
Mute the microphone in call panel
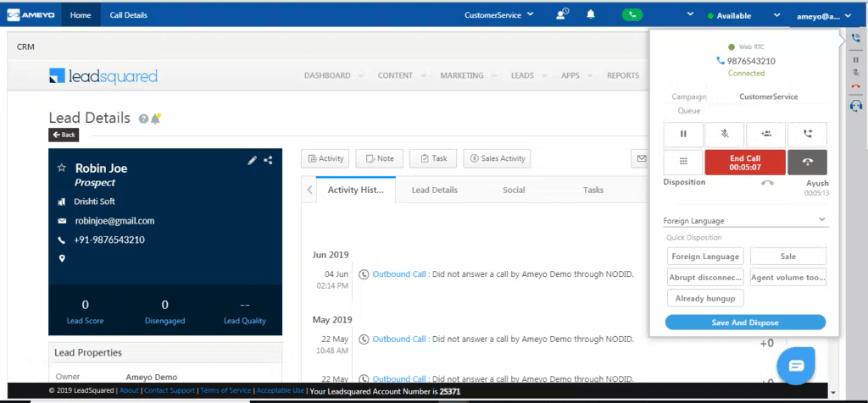pos(725,134)
